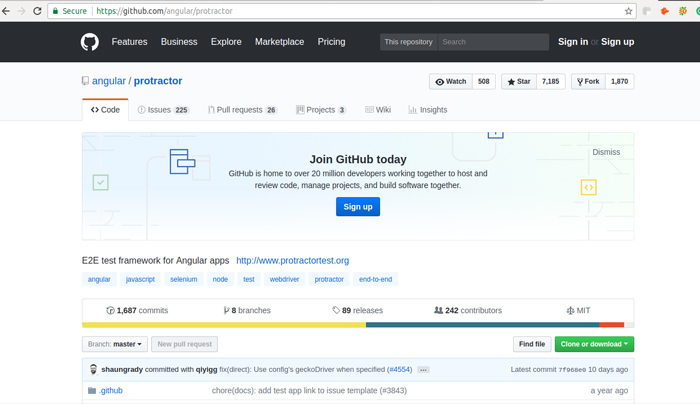Select the selenium topic tag
Screen dimensions: 700x404
coord(183,279)
